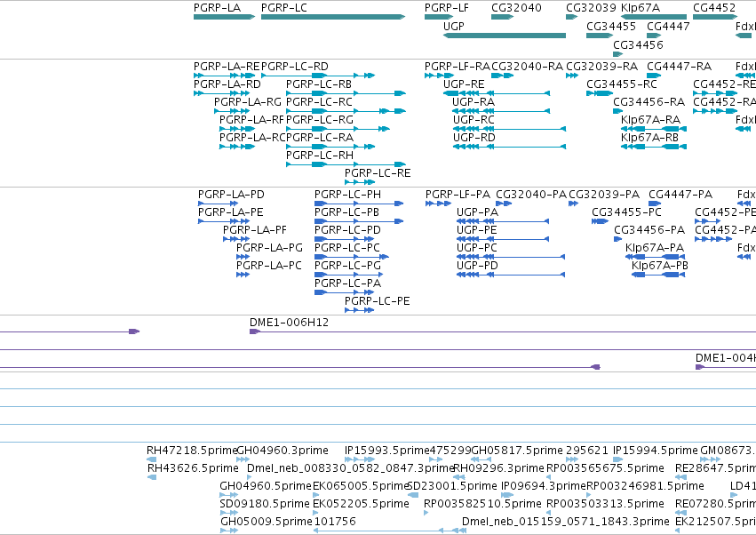756x535 pixels.
Task: Open transcript PGRP-LC-RH
Action: pyautogui.click(x=320, y=156)
